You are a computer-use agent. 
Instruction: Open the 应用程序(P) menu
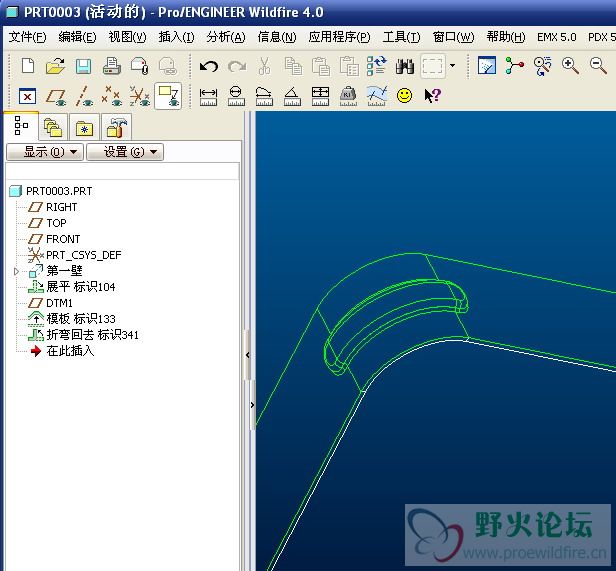pos(339,37)
